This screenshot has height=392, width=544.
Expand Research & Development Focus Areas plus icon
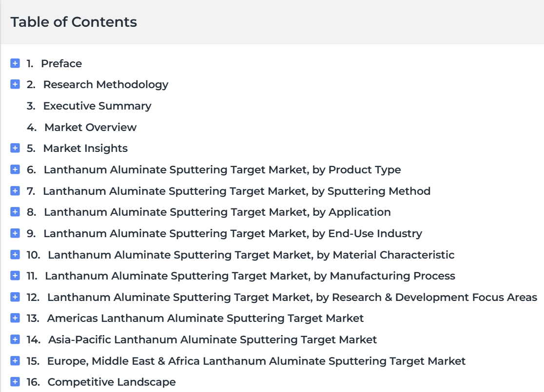point(15,297)
